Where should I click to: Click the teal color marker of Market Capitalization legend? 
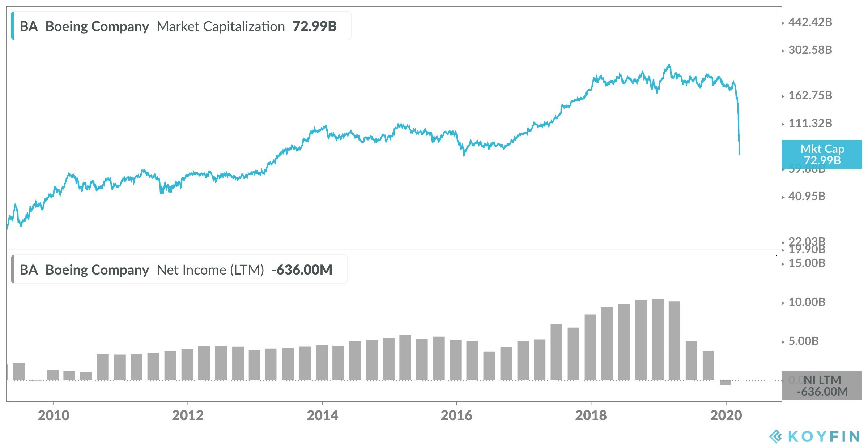pyautogui.click(x=13, y=26)
